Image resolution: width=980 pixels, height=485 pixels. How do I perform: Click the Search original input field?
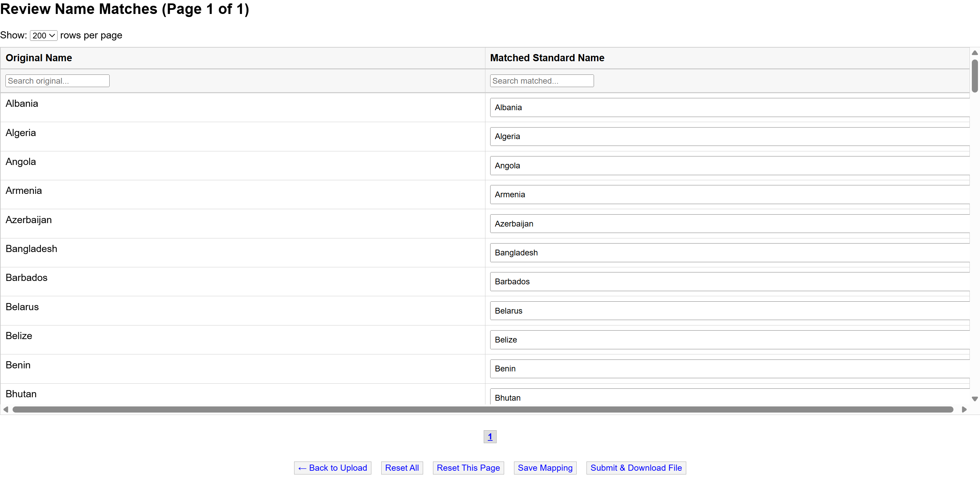58,81
